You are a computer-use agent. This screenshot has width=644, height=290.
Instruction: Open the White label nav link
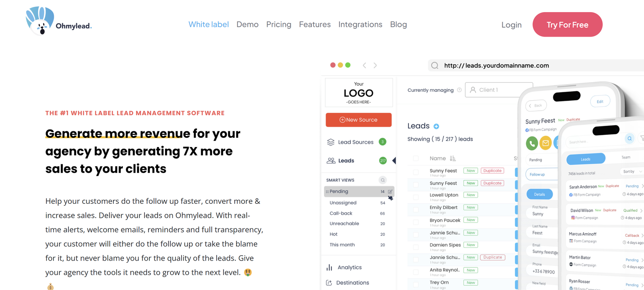tap(208, 25)
